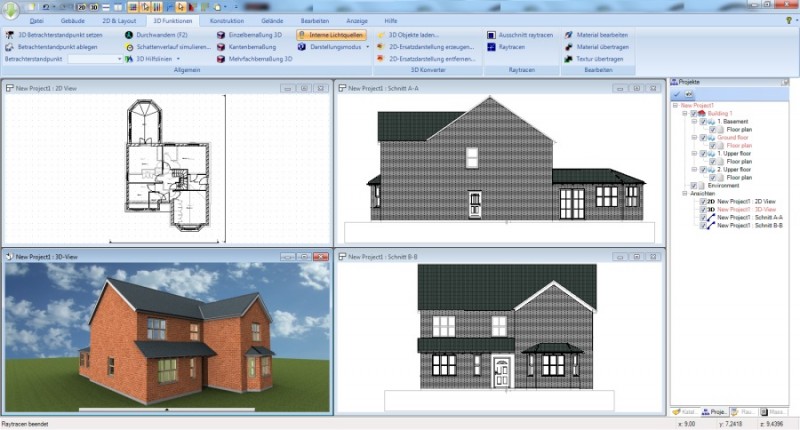
Task: Open the Konstruktion ribbon tab
Action: tap(227, 20)
